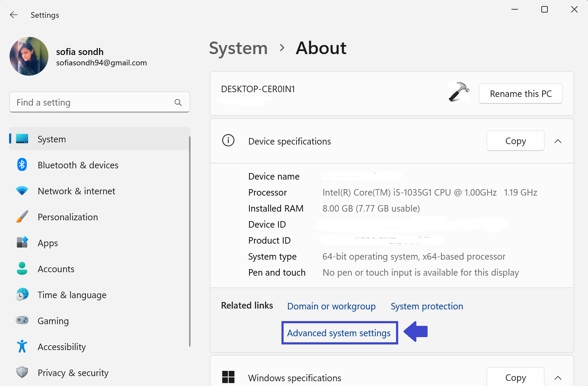Select System in the sidebar
Screen dimensions: 588x386
(x=51, y=139)
